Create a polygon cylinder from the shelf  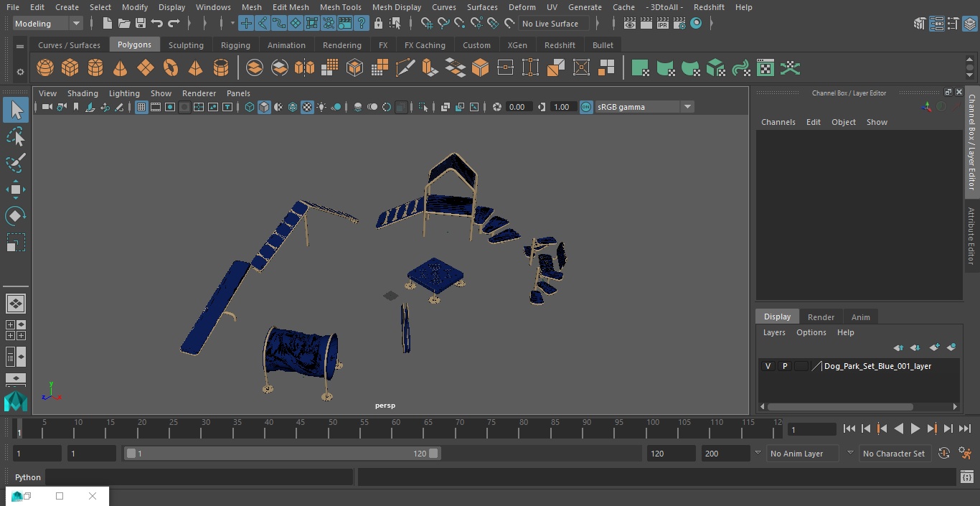point(95,68)
